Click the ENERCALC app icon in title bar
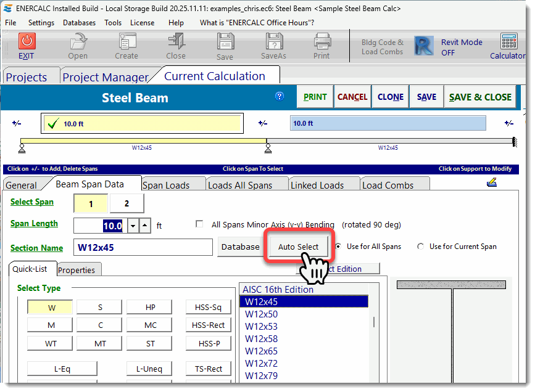Screen dimensions: 535x392 tap(8, 8)
